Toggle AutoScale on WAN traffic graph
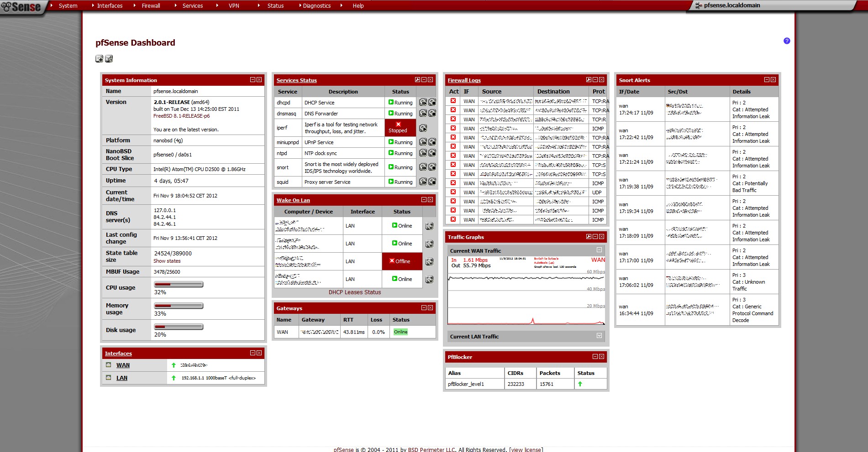The width and height of the screenshot is (868, 452). tap(544, 263)
